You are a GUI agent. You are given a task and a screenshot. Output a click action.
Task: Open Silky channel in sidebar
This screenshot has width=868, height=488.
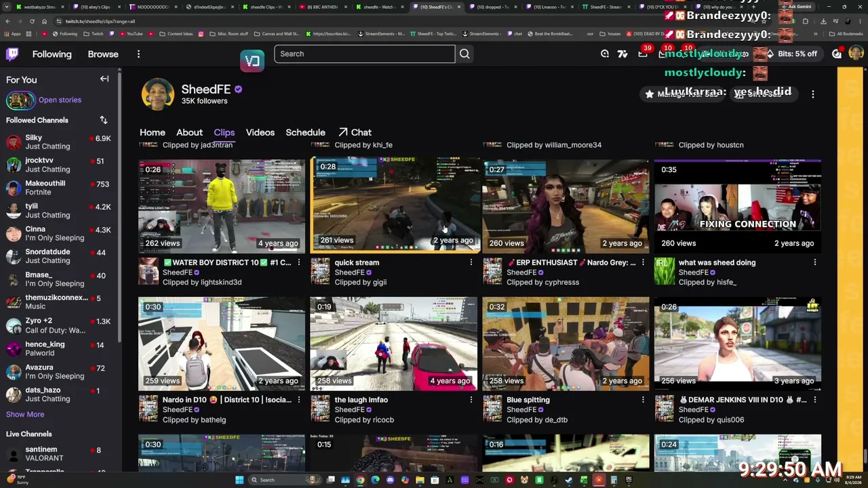(x=61, y=142)
